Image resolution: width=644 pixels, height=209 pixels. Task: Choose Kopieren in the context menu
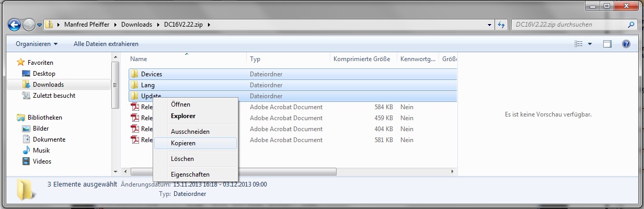click(195, 143)
